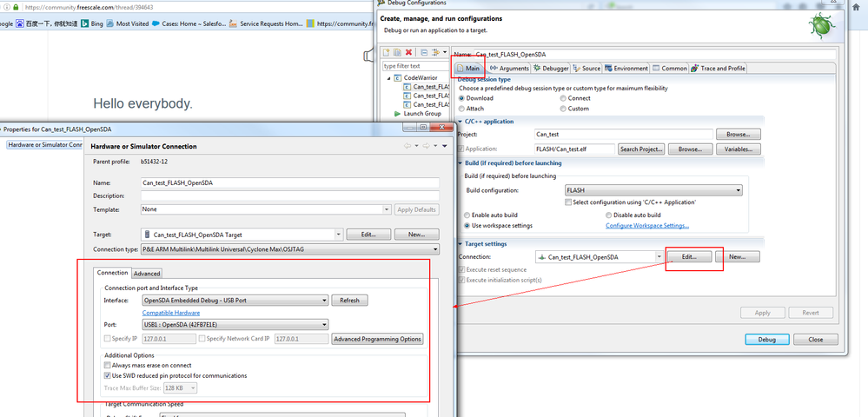This screenshot has width=868, height=417.
Task: Switch to the Source tab
Action: (586, 68)
